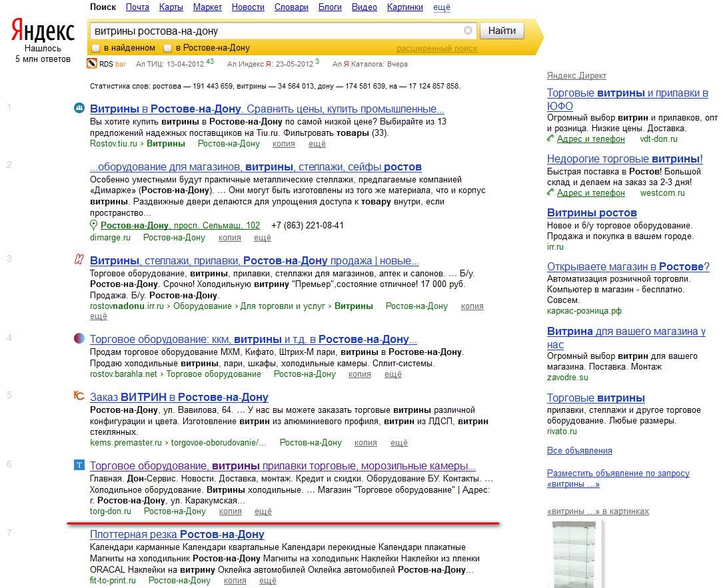
Task: Open the Почта service tab
Action: [x=137, y=7]
